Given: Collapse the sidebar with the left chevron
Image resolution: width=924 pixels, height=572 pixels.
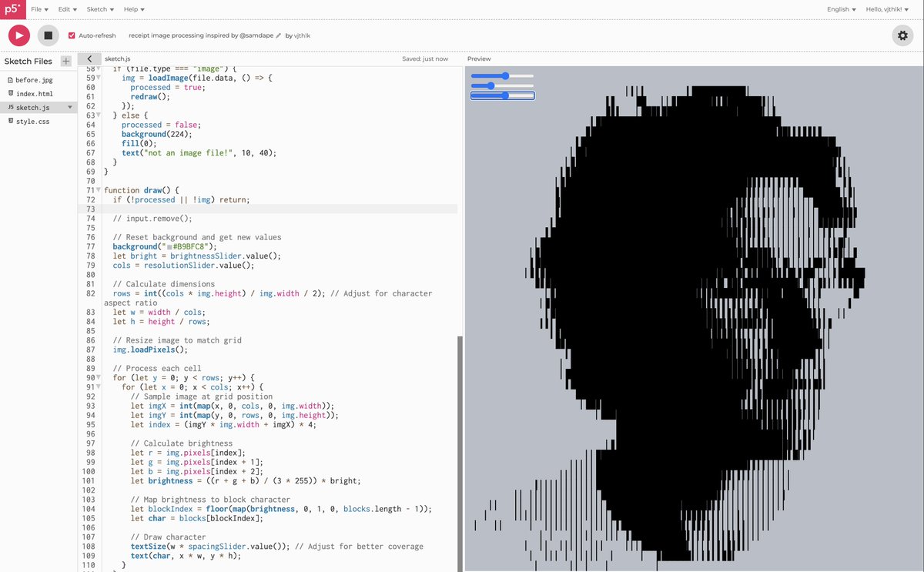Looking at the screenshot, I should pyautogui.click(x=89, y=58).
